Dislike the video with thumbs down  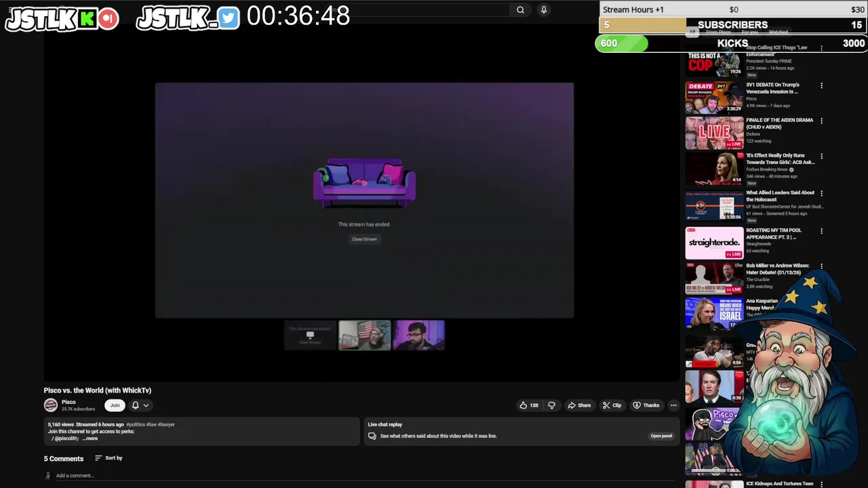point(551,405)
